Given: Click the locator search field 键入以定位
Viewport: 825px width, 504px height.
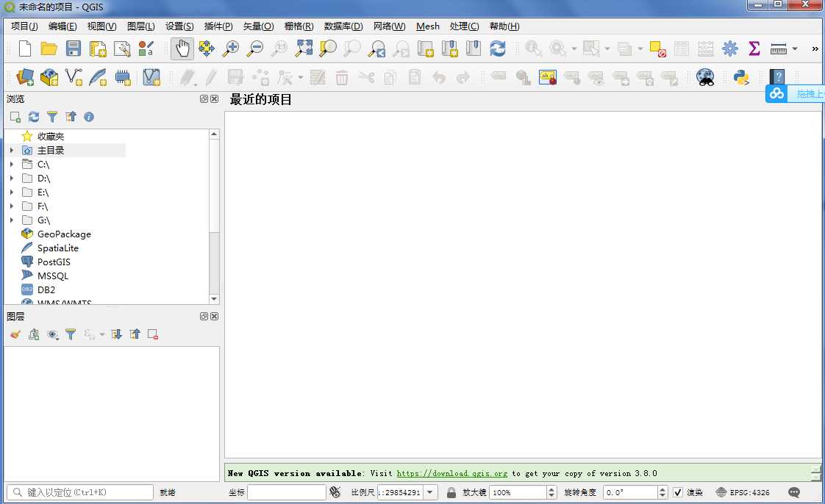Looking at the screenshot, I should coord(80,492).
